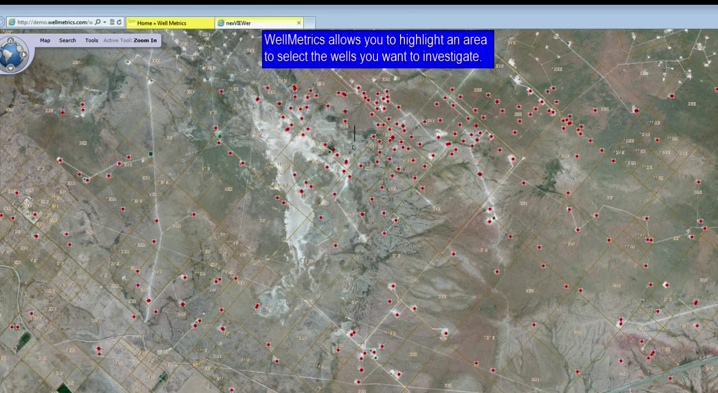Close the nexVIEWer tab
This screenshot has height=393, width=718.
pyautogui.click(x=299, y=22)
